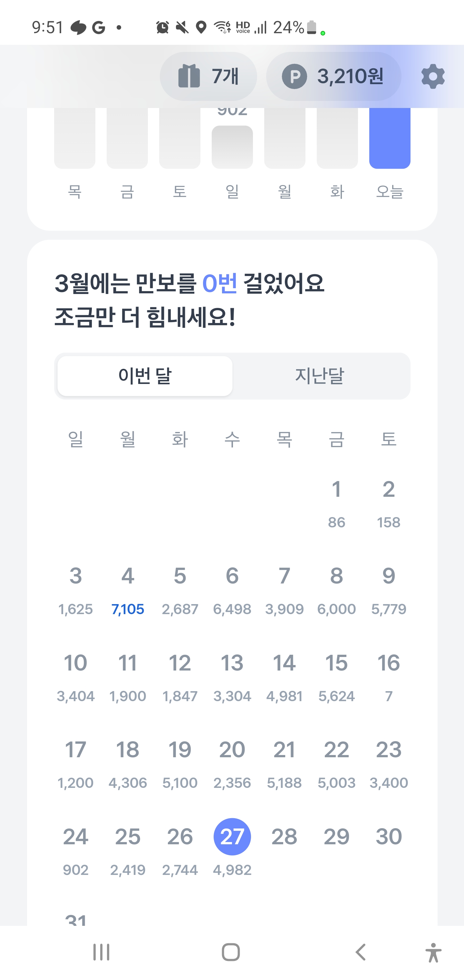This screenshot has width=464, height=980.
Task: Open the settings gear icon
Action: tap(433, 76)
